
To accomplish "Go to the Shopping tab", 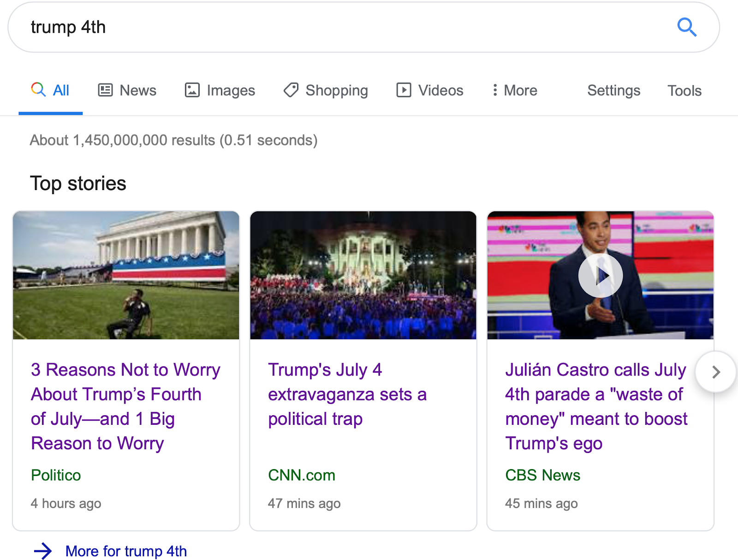I will 326,90.
